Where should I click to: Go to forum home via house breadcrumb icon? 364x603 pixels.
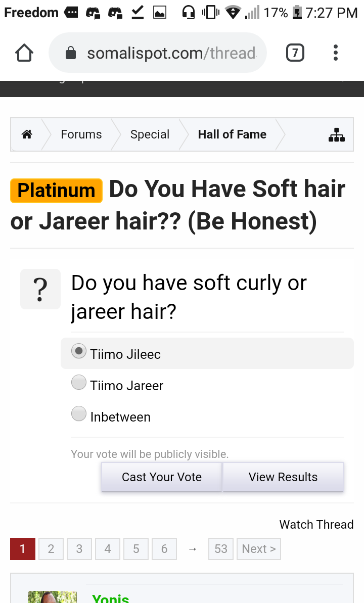(x=27, y=134)
